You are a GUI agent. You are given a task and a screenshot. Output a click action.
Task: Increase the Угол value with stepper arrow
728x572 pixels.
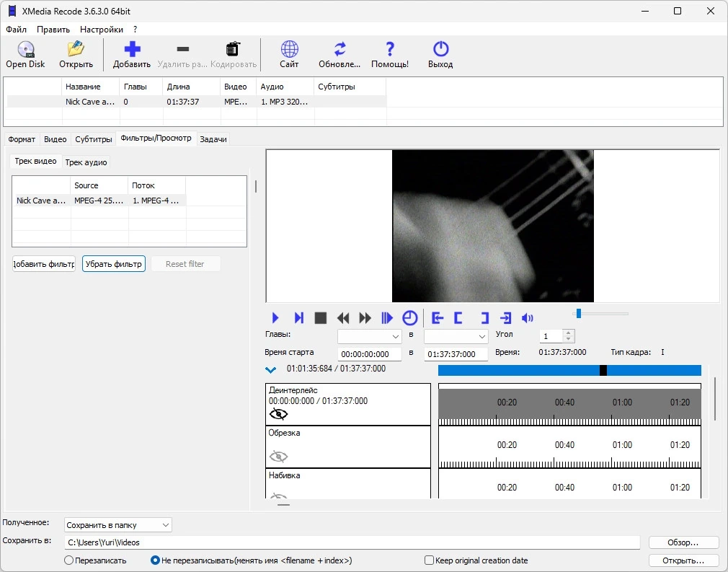(x=568, y=333)
